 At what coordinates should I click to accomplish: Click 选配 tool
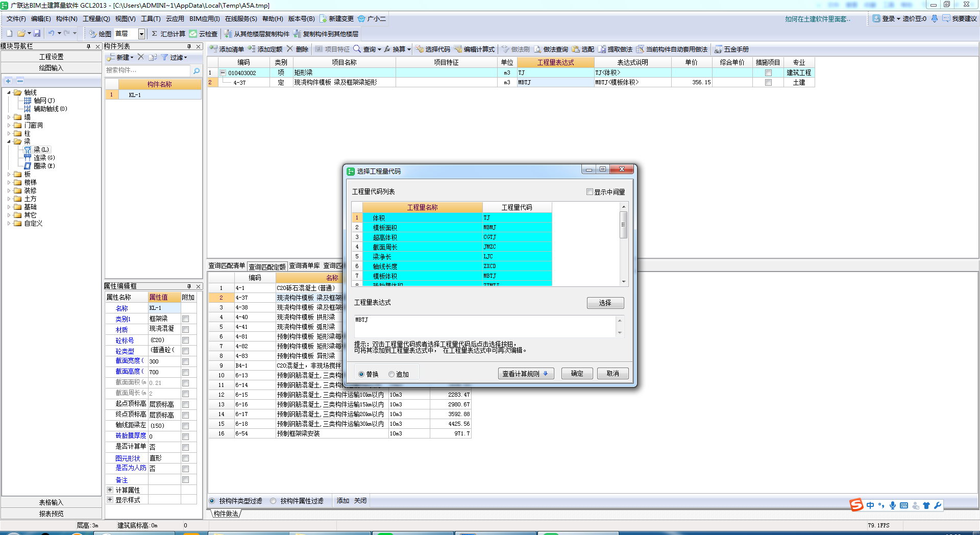pos(583,49)
